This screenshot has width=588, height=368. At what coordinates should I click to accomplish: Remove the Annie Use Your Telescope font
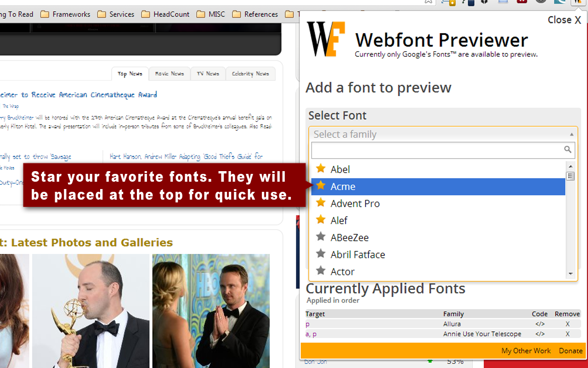(x=567, y=334)
